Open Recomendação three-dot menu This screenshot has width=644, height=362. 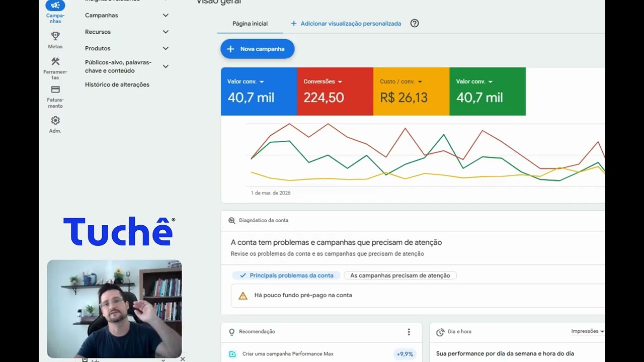click(409, 332)
